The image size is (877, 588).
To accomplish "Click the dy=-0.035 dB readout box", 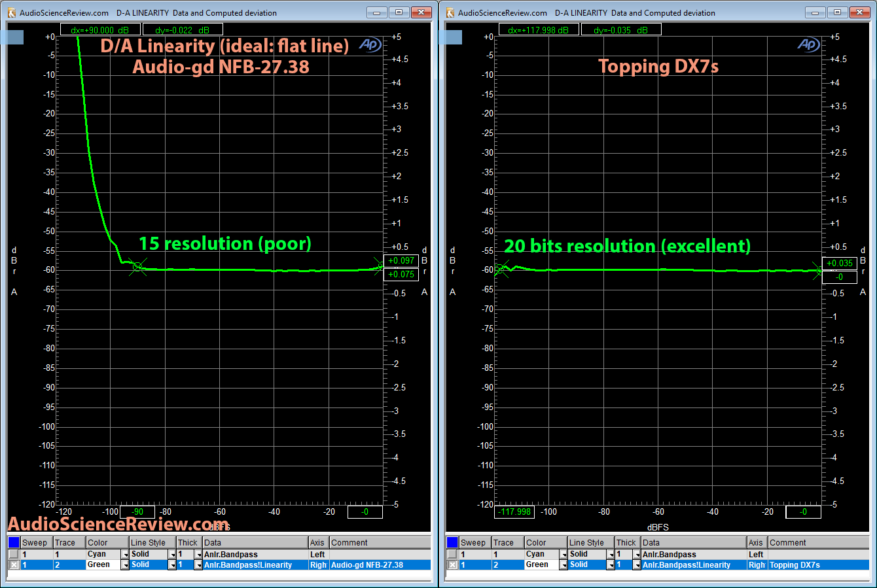I will (x=620, y=29).
